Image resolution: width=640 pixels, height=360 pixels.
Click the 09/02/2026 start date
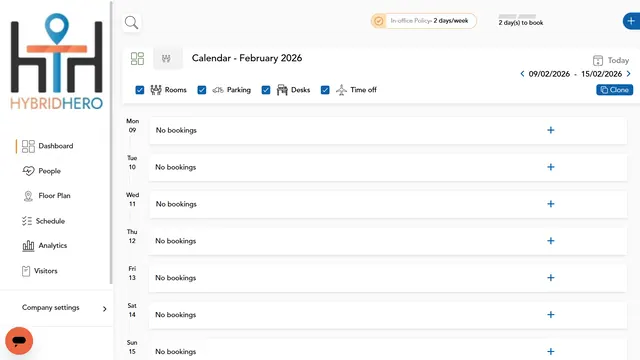coord(549,74)
